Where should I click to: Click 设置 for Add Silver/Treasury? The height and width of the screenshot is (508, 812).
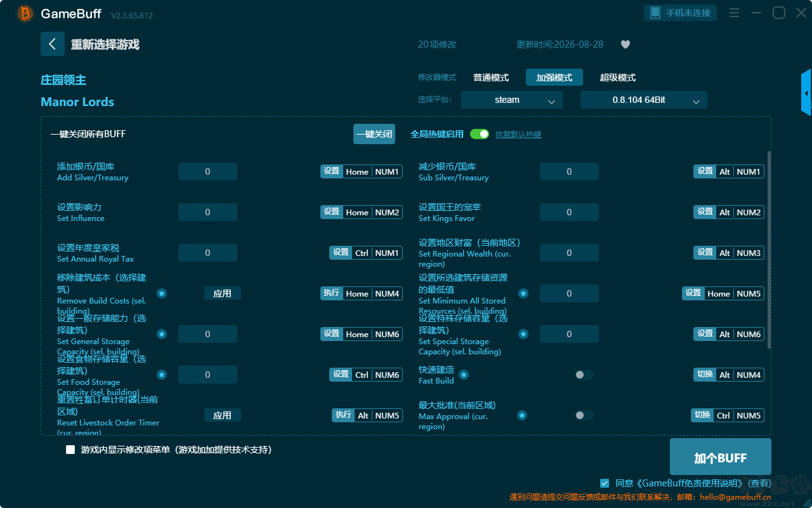coord(332,171)
